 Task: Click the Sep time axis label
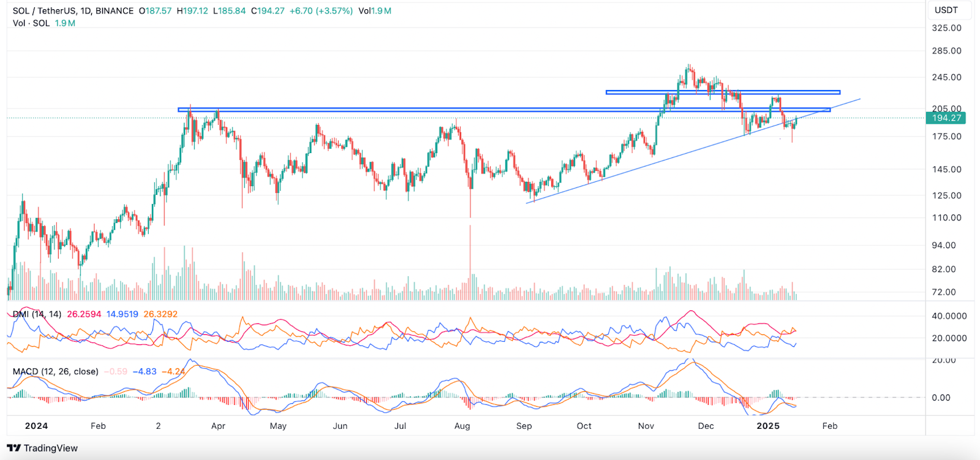tap(524, 426)
